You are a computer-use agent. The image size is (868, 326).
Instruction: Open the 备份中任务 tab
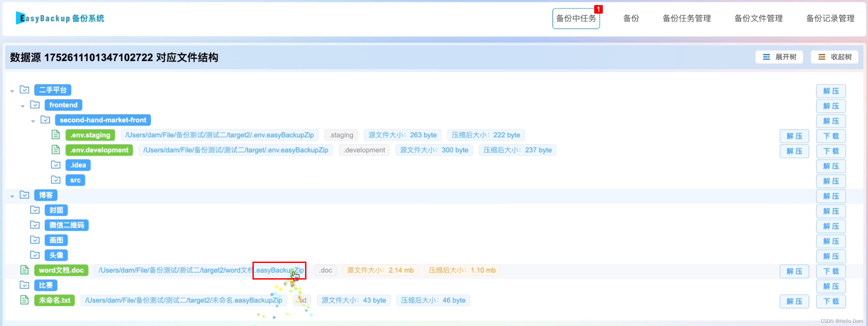576,19
